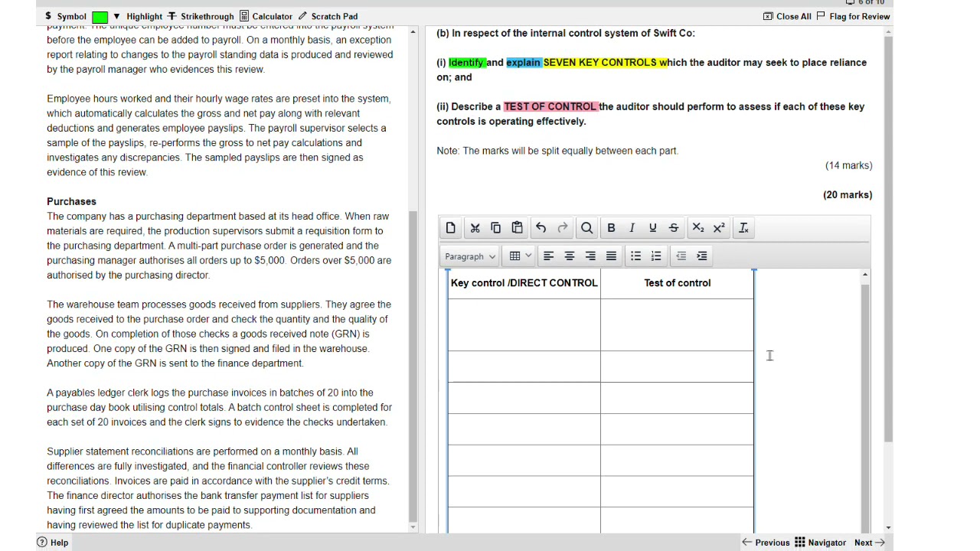Justify text alignment
The height and width of the screenshot is (551, 980).
pyautogui.click(x=611, y=256)
